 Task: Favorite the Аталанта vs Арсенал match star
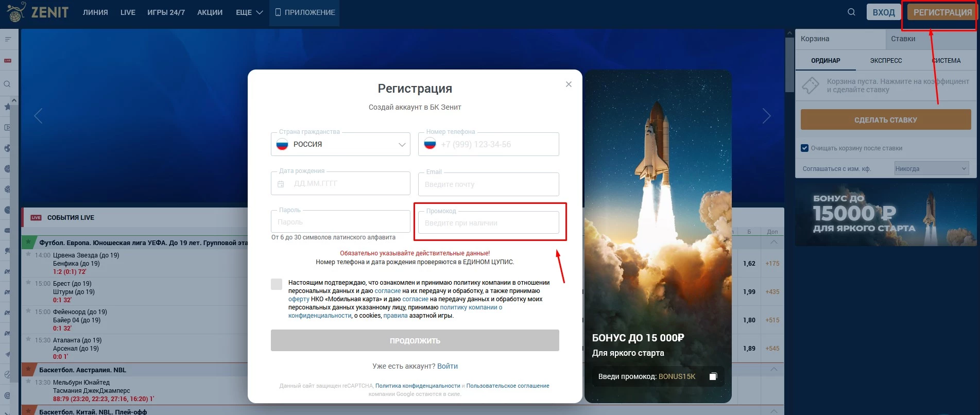click(x=28, y=339)
